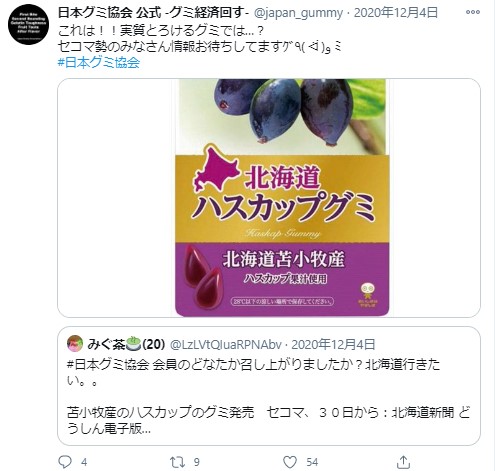Click the @japan_gummy handle
This screenshot has width=495, height=471.
[299, 13]
